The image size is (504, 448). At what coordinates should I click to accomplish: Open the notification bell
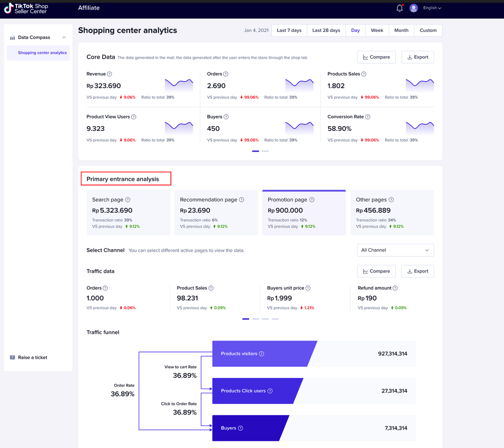399,8
